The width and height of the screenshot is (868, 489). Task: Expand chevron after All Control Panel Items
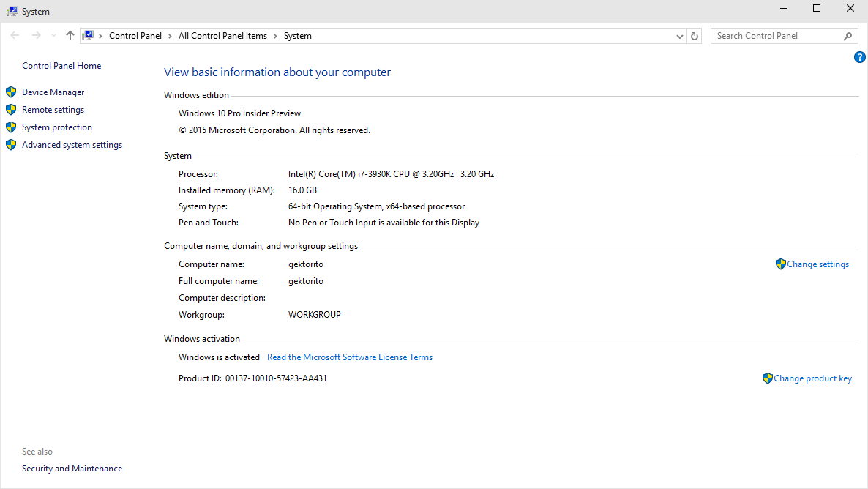point(275,36)
